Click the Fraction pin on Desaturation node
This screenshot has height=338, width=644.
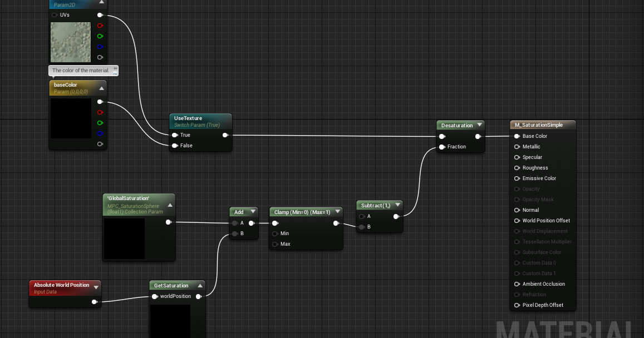click(x=441, y=146)
